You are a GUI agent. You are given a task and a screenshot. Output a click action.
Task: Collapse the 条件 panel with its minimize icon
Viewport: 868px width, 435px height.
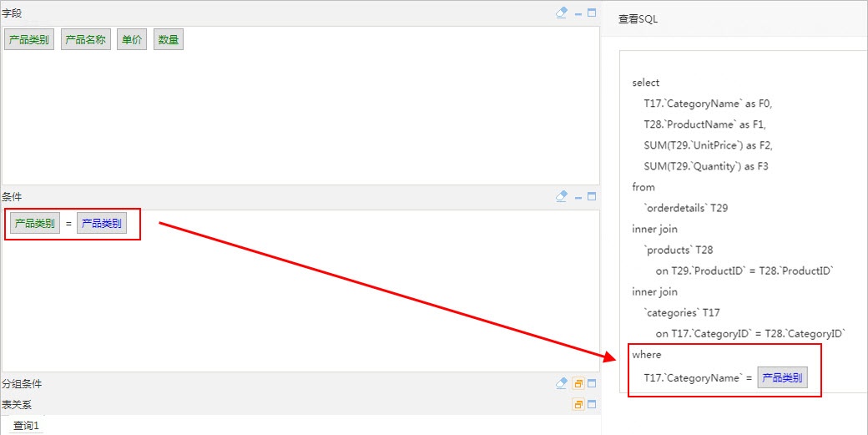click(578, 197)
